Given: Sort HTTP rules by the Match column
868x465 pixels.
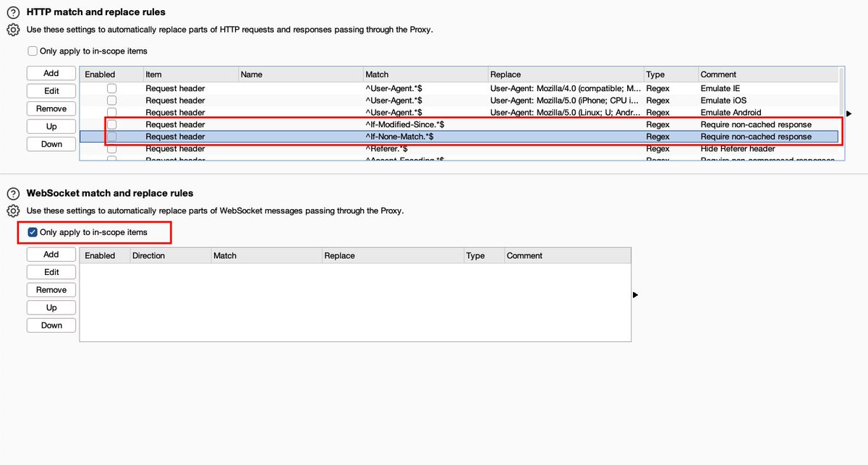Looking at the screenshot, I should pos(425,74).
